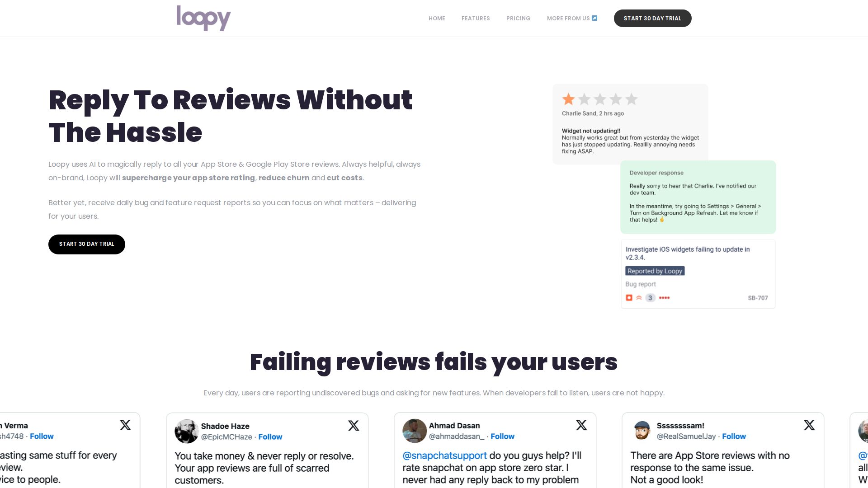Viewport: 868px width, 488px height.
Task: Click the X logo on Ahmad Dasan's tweet
Action: point(581,425)
